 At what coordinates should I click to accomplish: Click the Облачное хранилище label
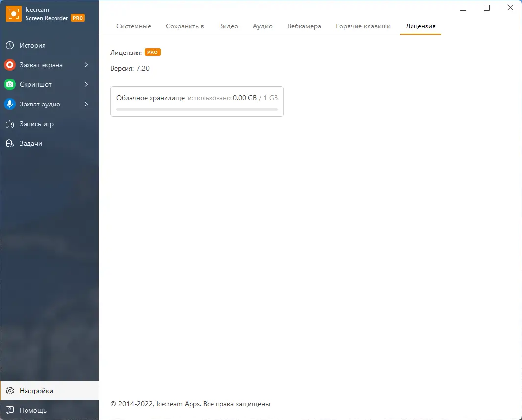(150, 98)
